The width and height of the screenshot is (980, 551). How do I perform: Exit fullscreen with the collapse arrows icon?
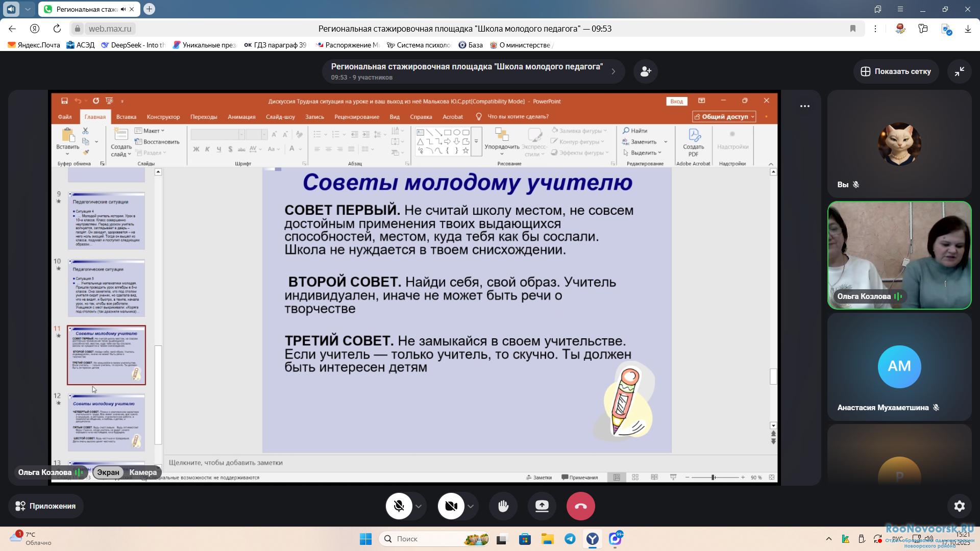point(960,71)
